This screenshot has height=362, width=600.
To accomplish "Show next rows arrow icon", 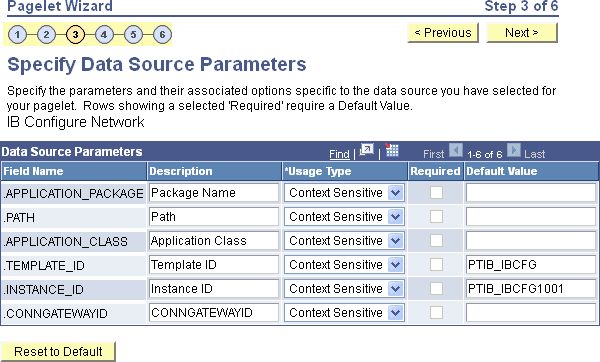I will coord(514,150).
